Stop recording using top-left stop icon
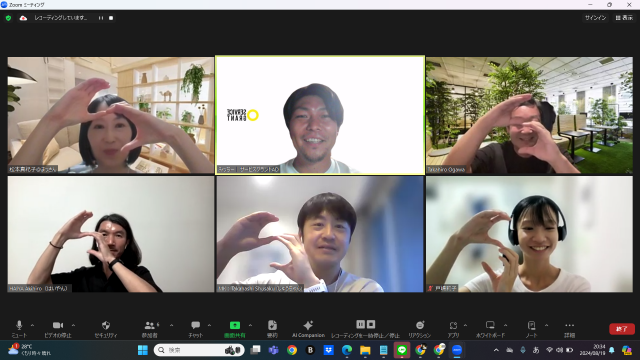Screen dimensions: 640x360 point(111,18)
